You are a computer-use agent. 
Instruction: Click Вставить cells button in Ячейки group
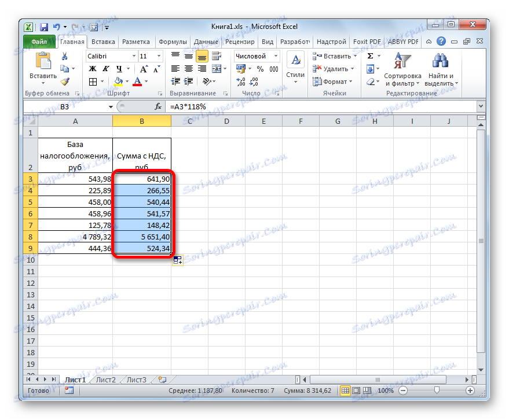[x=335, y=56]
